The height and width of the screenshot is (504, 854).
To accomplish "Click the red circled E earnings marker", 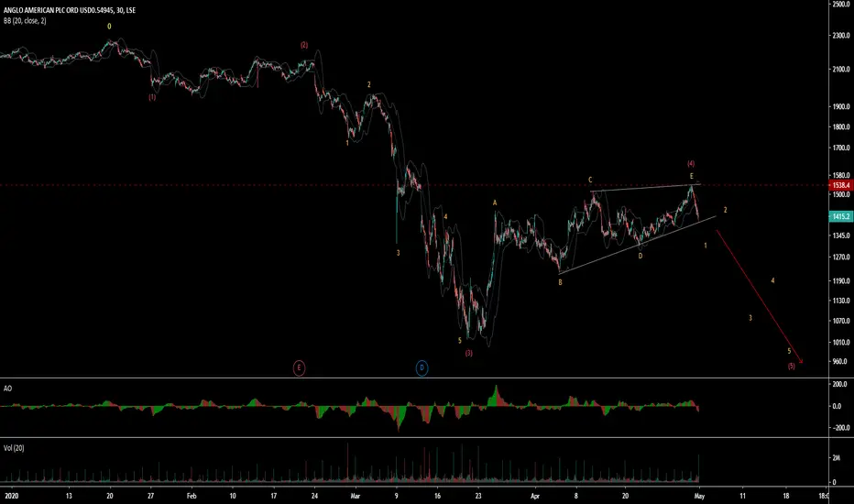I will (x=299, y=367).
